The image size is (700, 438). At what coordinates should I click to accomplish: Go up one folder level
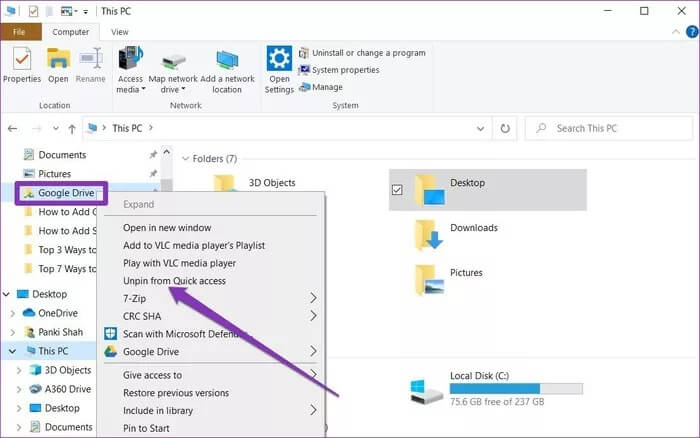(x=72, y=129)
